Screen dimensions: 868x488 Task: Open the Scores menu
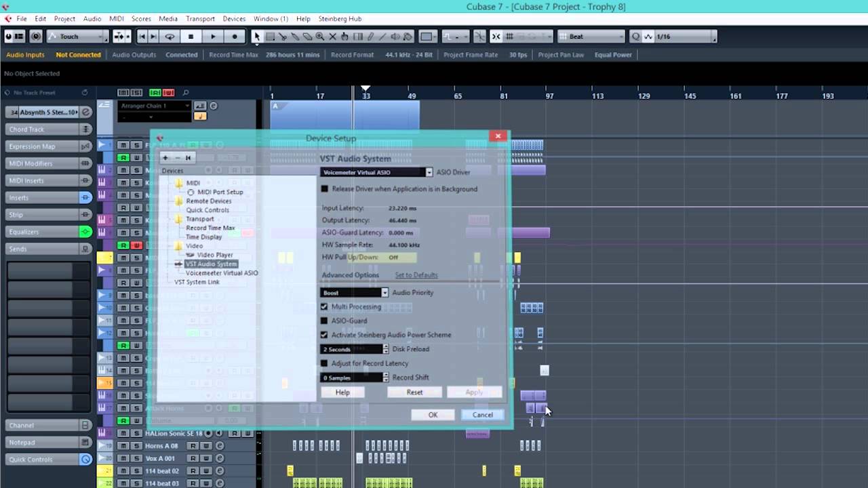pyautogui.click(x=141, y=18)
